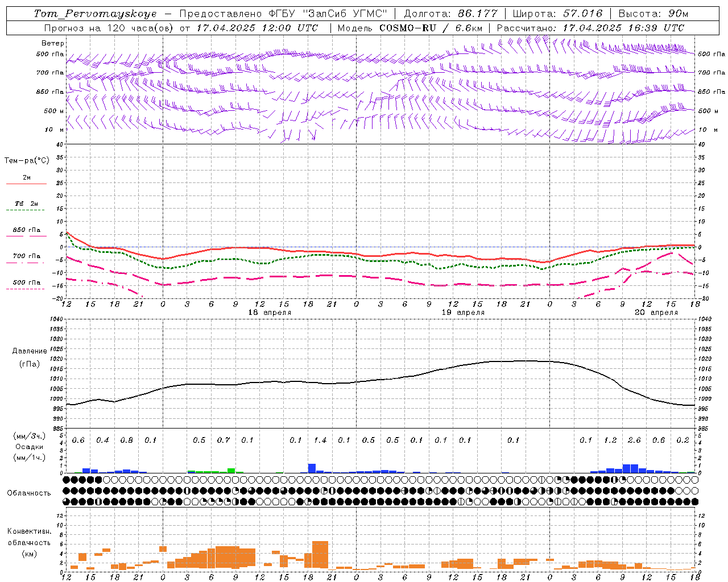Image resolution: width=728 pixels, height=582 pixels.
Task: Select the (мм/3ч.) unit label
Action: tap(29, 436)
